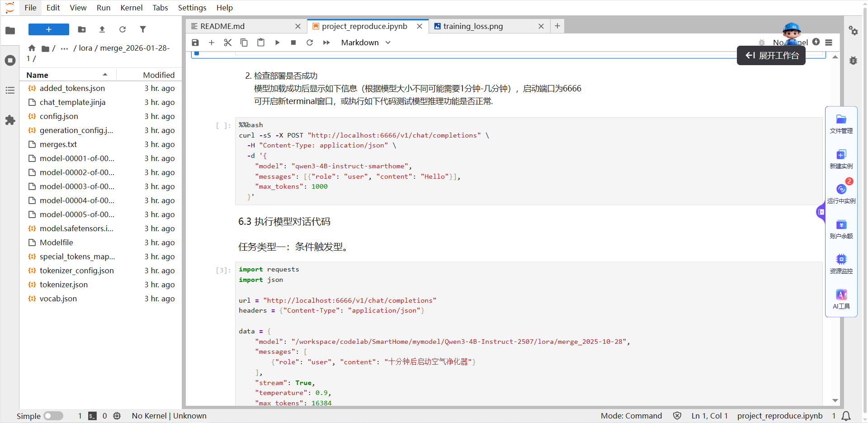
Task: Save the notebook using the save icon
Action: tap(195, 43)
